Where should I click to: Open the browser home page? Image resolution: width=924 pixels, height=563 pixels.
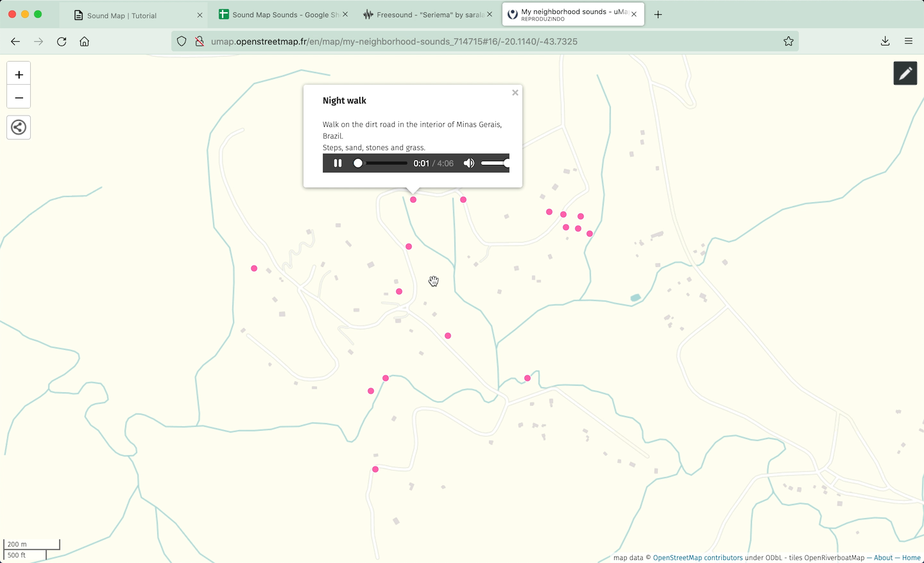pyautogui.click(x=84, y=41)
